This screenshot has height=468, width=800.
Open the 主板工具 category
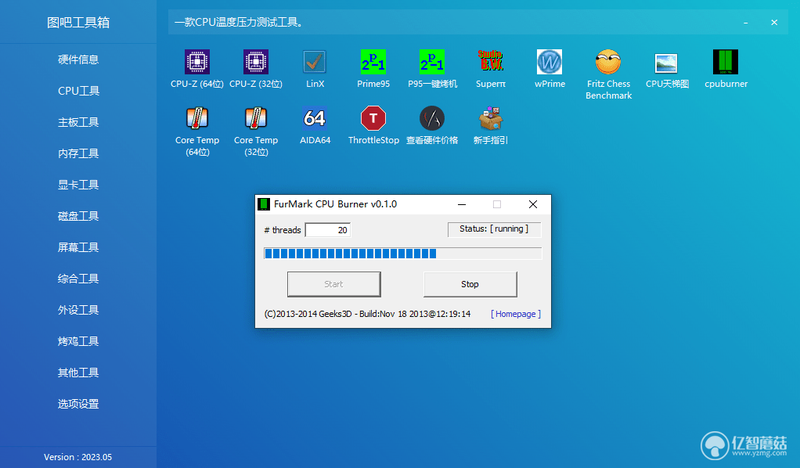[x=78, y=122]
